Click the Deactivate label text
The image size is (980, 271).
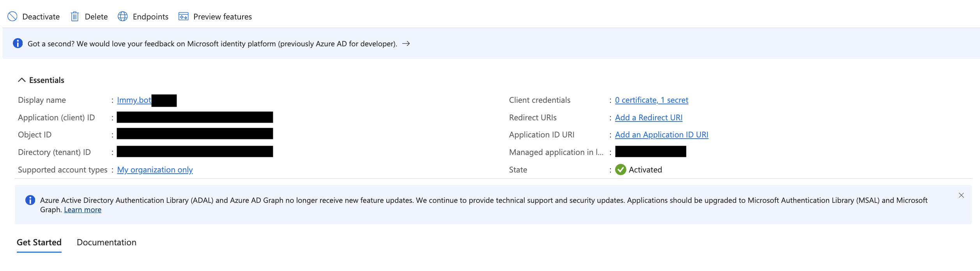click(41, 17)
